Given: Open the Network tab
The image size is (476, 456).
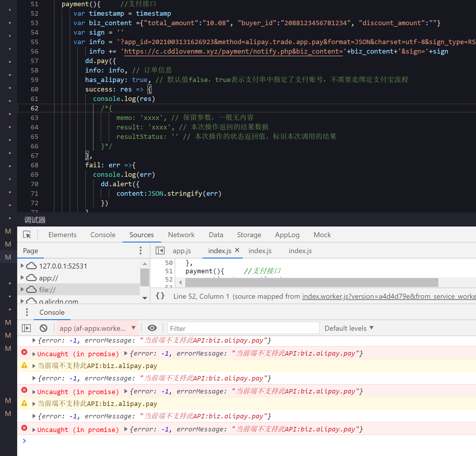Looking at the screenshot, I should pos(181,235).
